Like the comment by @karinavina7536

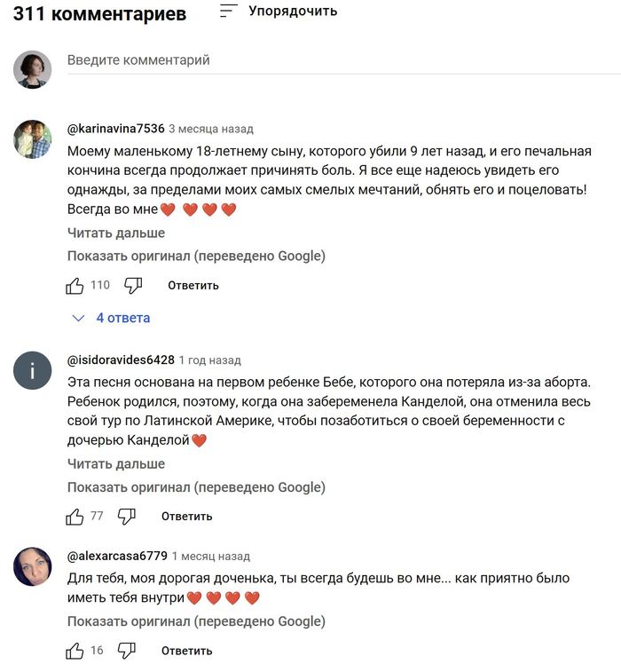click(x=75, y=285)
